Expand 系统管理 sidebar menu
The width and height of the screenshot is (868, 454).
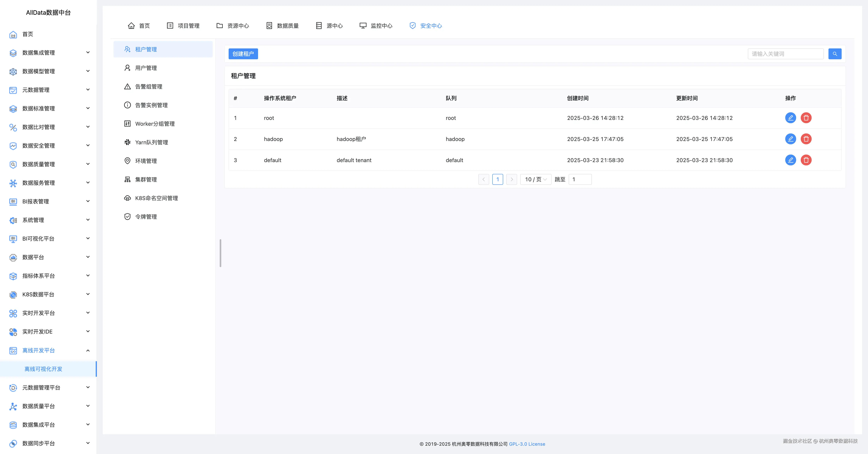click(49, 220)
